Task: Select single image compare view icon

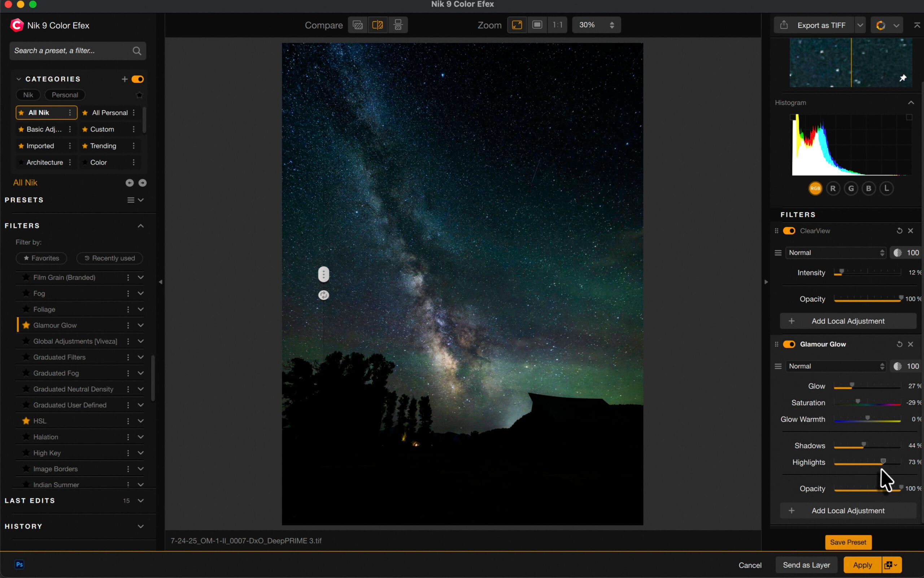Action: pyautogui.click(x=358, y=25)
